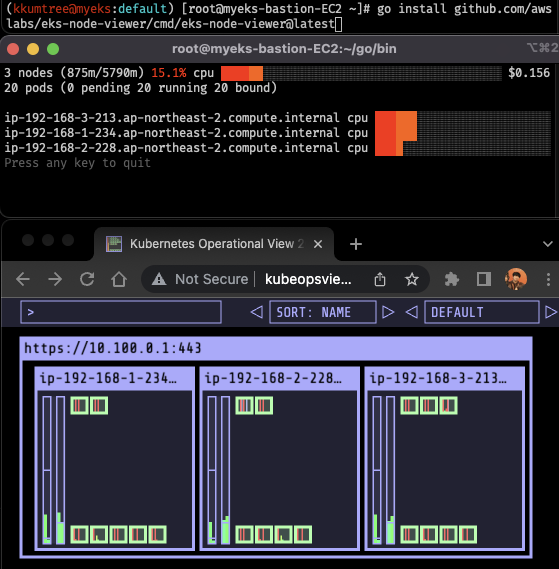Go back in browser history
559x569 pixels.
pyautogui.click(x=23, y=279)
